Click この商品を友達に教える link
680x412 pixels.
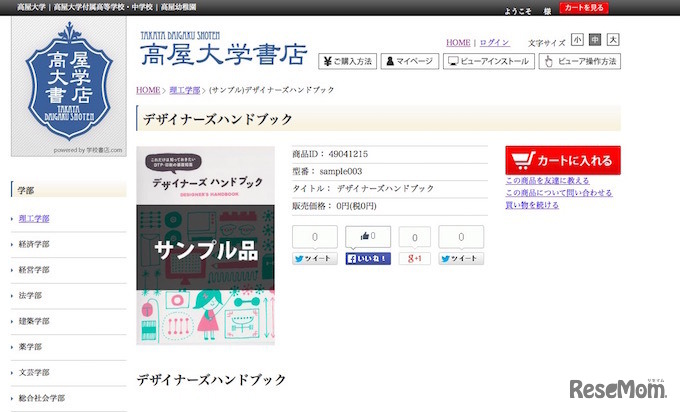click(x=547, y=180)
